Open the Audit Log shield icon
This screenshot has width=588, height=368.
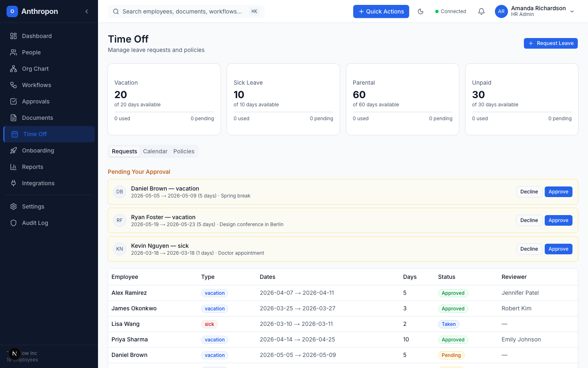tap(13, 223)
